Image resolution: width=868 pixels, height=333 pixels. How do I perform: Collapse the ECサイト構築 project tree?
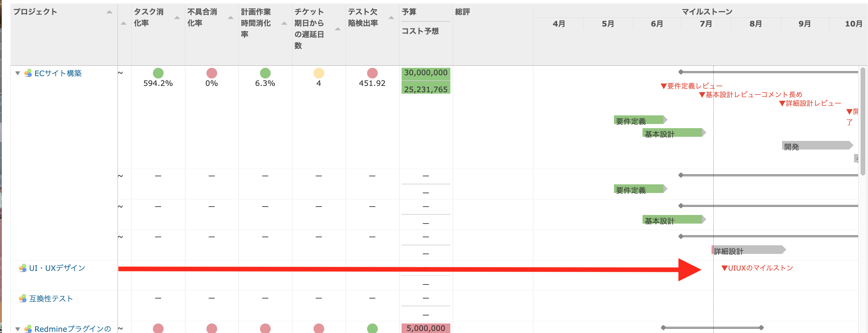pyautogui.click(x=18, y=73)
